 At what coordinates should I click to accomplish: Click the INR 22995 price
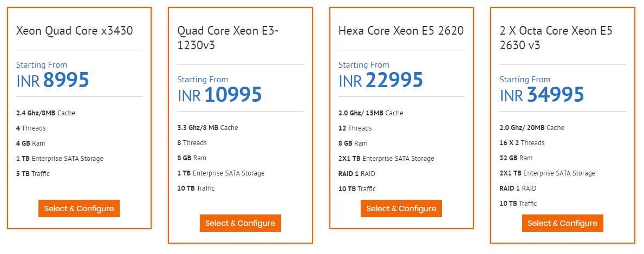[381, 80]
